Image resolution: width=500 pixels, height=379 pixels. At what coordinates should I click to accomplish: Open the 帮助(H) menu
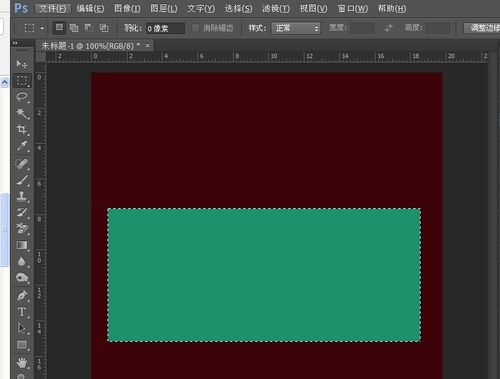click(x=392, y=8)
